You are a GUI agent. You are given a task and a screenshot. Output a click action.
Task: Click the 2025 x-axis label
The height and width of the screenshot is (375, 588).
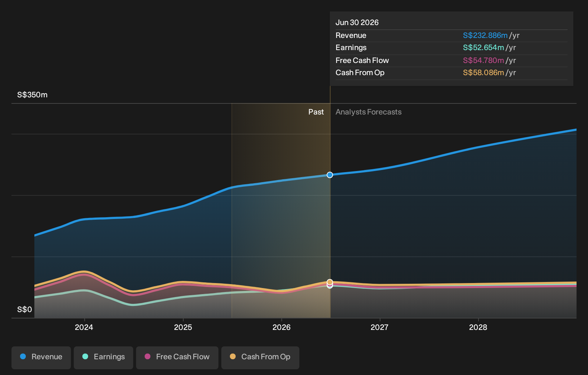pyautogui.click(x=183, y=327)
